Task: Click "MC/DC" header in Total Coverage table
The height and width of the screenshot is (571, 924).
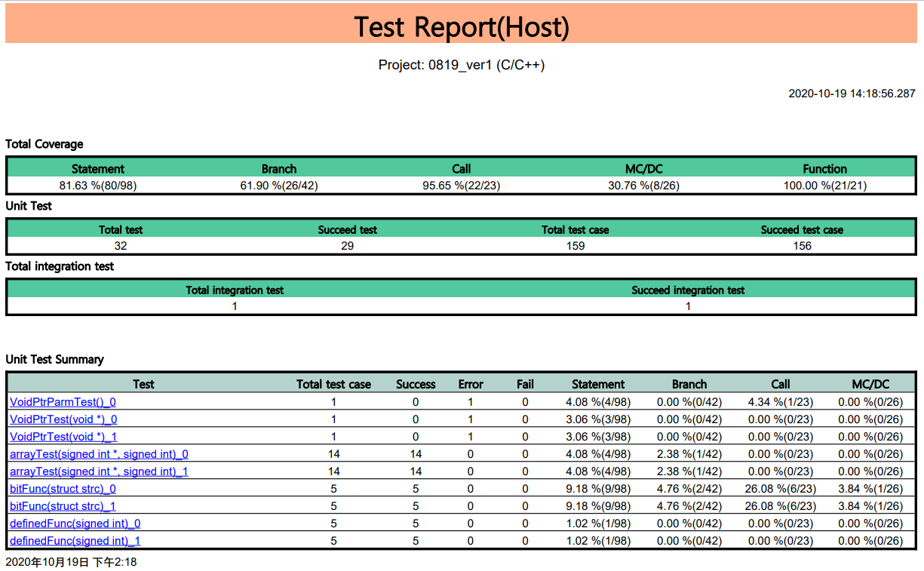Action: (x=644, y=169)
